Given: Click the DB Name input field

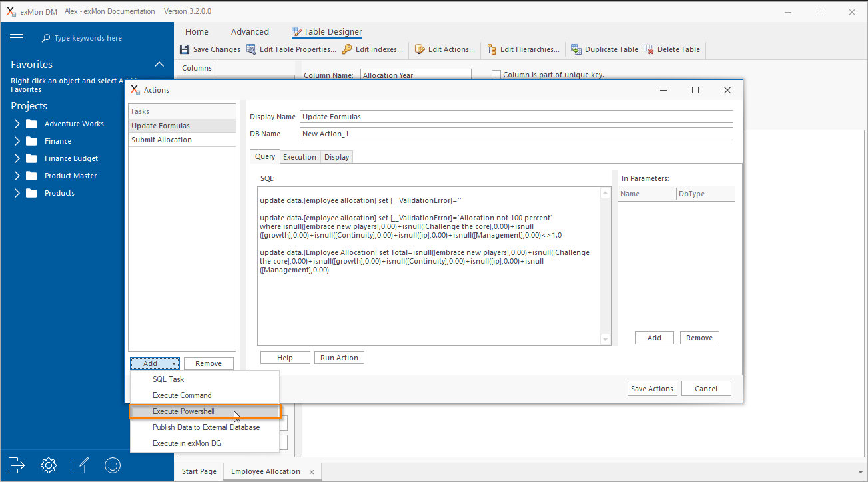Looking at the screenshot, I should click(x=516, y=134).
